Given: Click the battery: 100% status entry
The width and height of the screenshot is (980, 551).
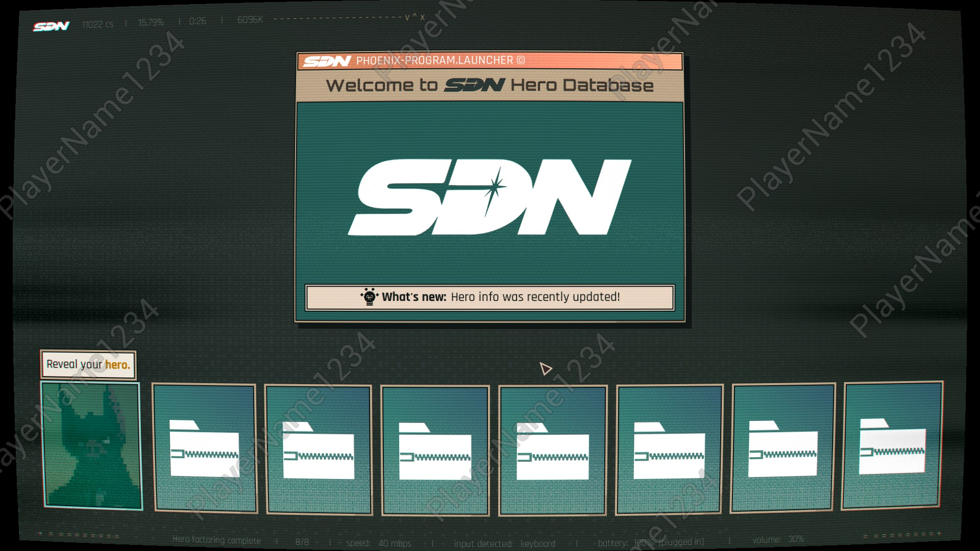Looking at the screenshot, I should click(651, 542).
